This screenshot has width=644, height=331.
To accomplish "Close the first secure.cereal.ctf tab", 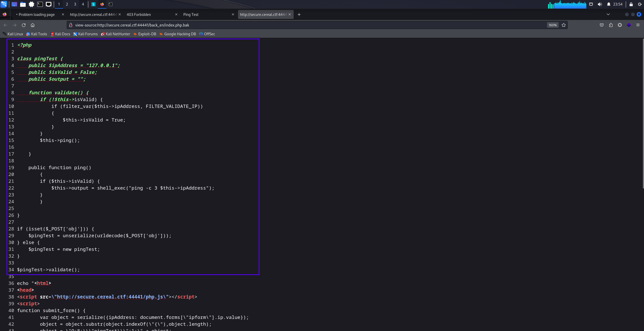I will point(120,15).
